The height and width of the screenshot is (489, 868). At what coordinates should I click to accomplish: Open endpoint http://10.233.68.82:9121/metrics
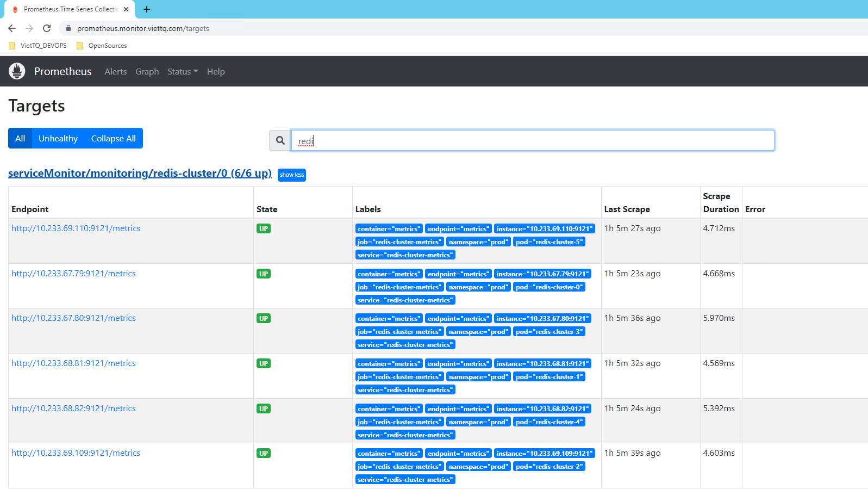74,408
